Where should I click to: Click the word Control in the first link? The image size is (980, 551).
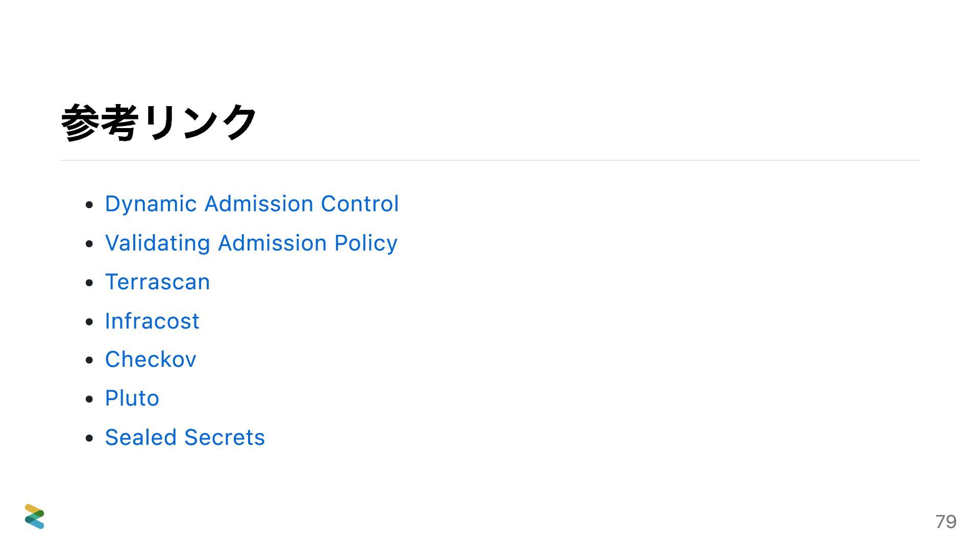tap(359, 204)
